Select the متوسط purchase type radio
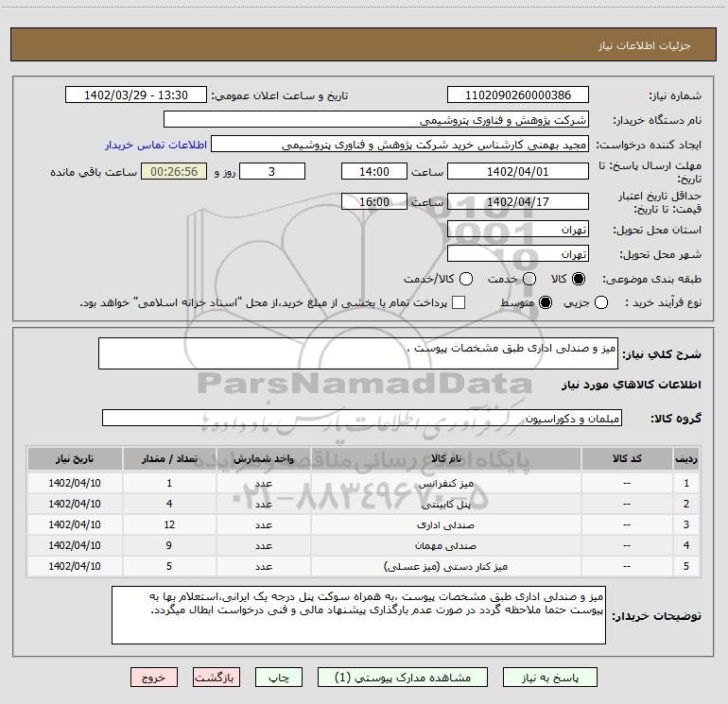728x704 pixels. click(546, 303)
